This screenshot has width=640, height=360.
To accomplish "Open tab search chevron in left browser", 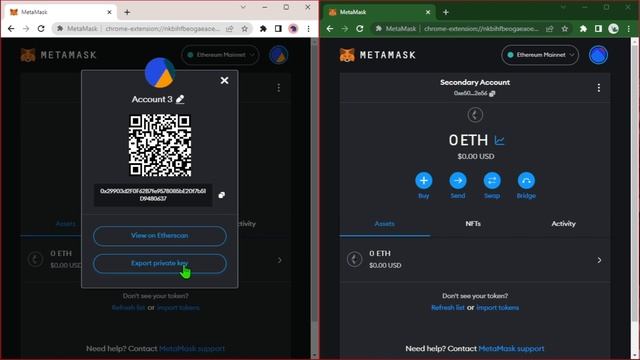I will [x=243, y=7].
